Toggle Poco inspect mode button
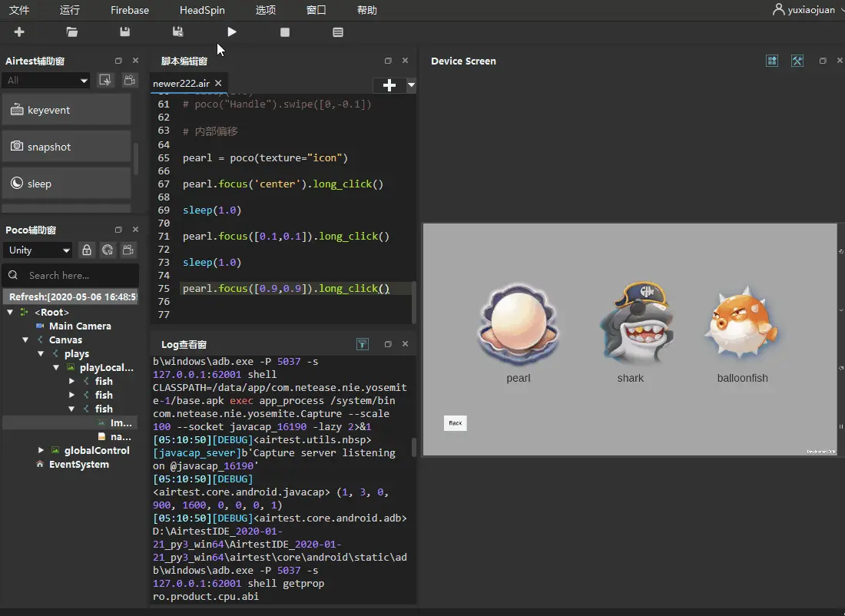This screenshot has width=845, height=616. point(108,250)
